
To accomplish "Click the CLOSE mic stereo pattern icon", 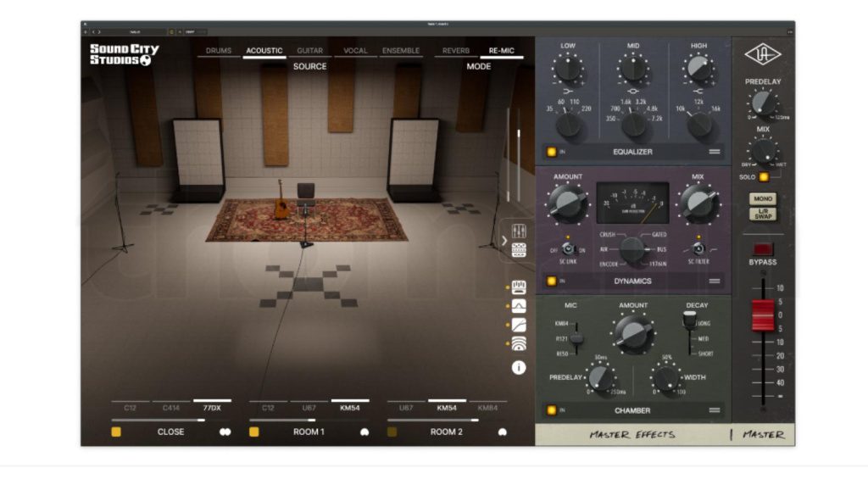I will point(225,432).
